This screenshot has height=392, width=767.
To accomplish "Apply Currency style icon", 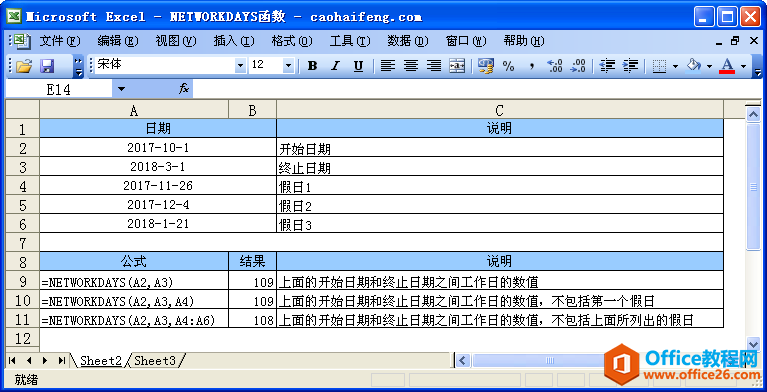I will [486, 66].
